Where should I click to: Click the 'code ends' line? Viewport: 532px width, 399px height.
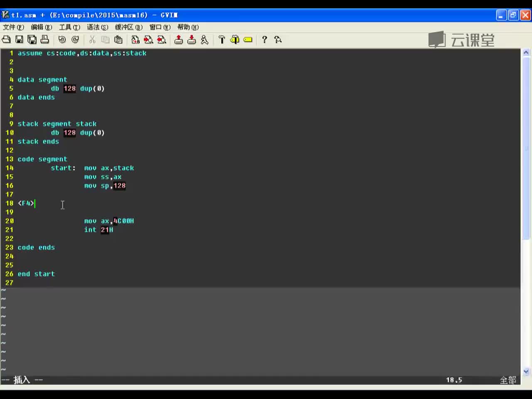click(x=36, y=247)
